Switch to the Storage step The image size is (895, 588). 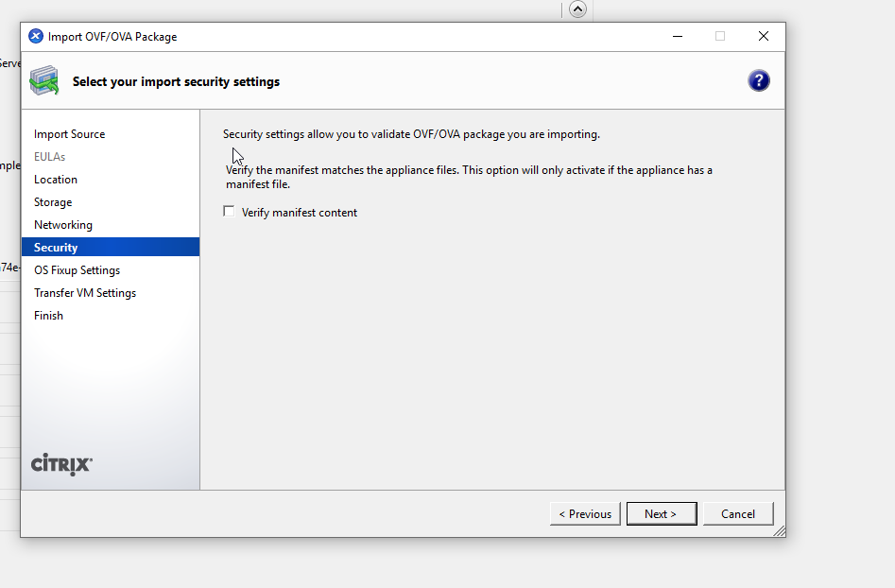[x=53, y=202]
